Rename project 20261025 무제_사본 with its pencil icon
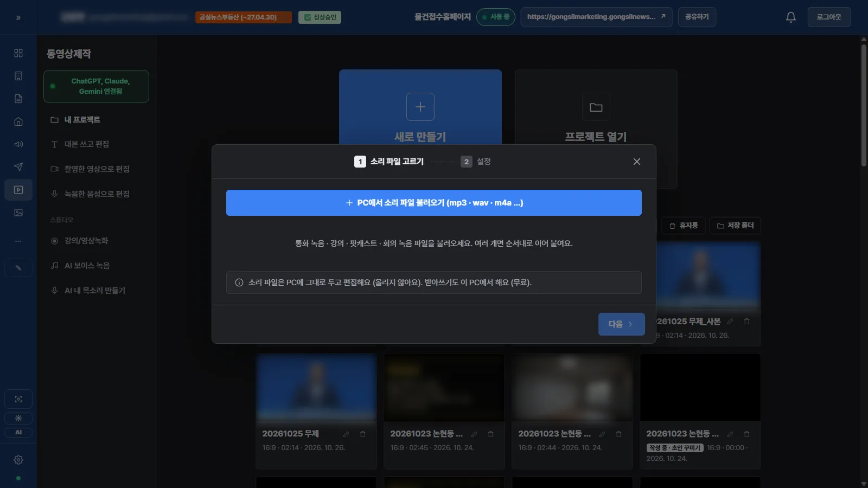The height and width of the screenshot is (488, 868). pyautogui.click(x=730, y=322)
